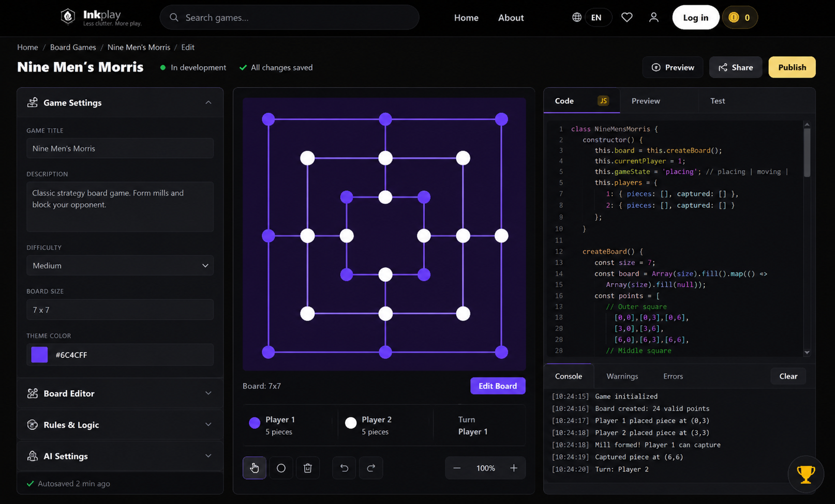
Task: Click the Autosaved 2 min ago text
Action: 74,483
